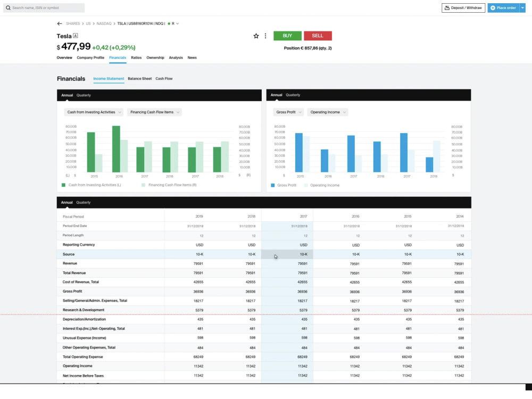Image resolution: width=532 pixels, height=399 pixels.
Task: Open the Operating Income dropdown
Action: (x=328, y=112)
